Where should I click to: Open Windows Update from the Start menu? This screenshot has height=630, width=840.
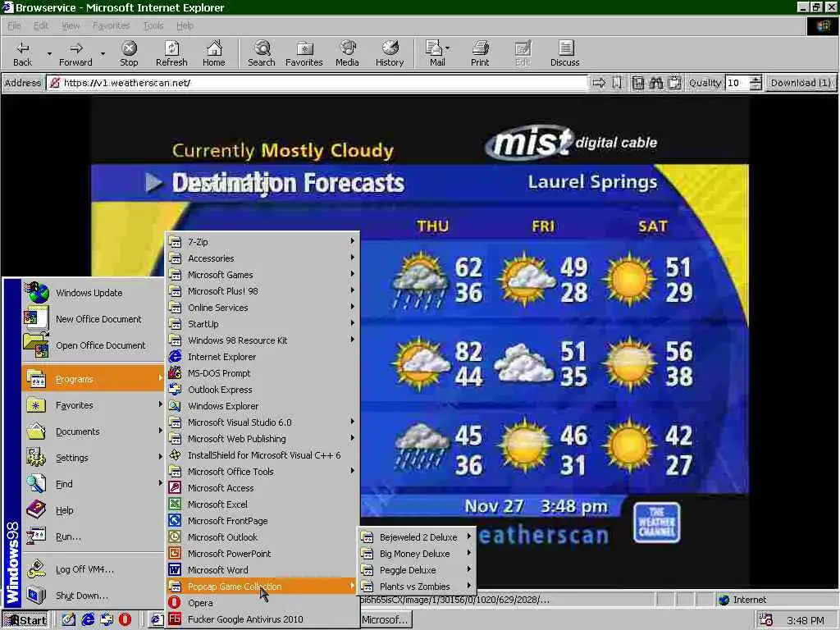click(x=94, y=293)
